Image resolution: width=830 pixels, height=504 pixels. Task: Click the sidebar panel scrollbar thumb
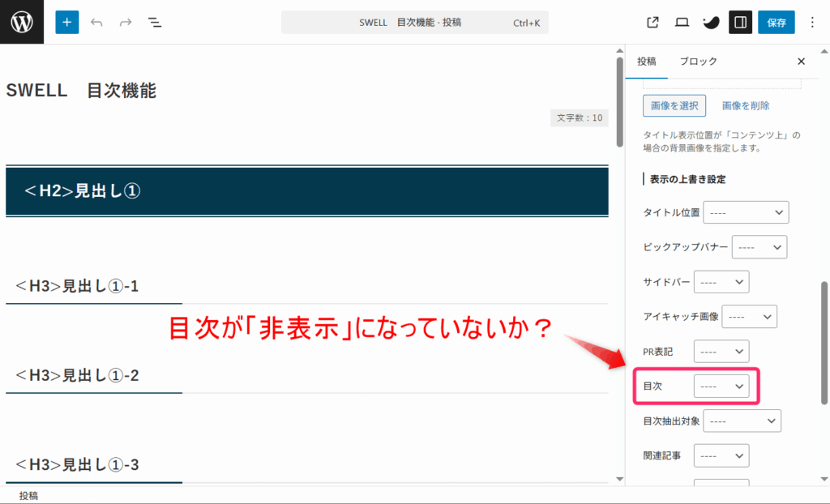point(824,343)
